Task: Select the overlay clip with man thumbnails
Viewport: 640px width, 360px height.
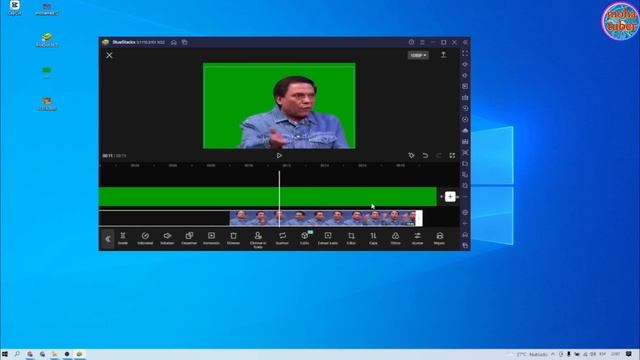Action: [322, 218]
